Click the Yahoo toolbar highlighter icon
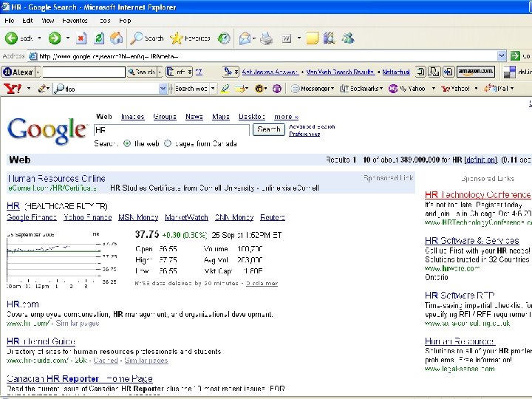 tap(225, 89)
